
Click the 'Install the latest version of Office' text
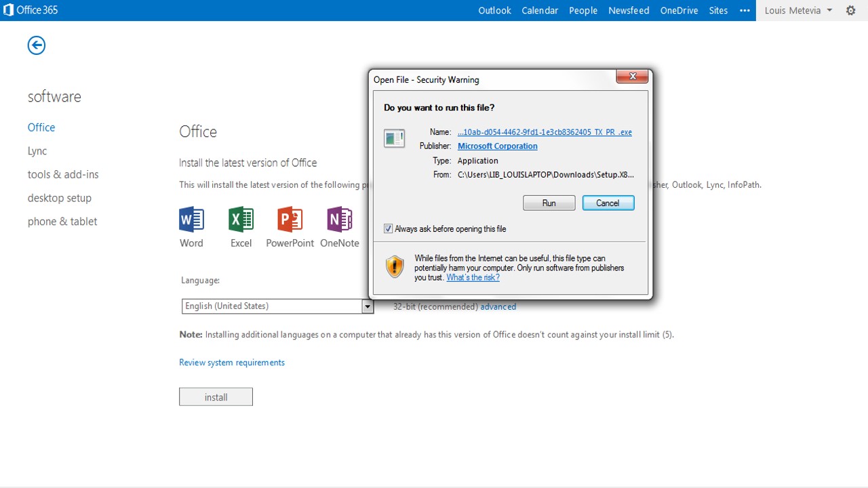coord(248,163)
